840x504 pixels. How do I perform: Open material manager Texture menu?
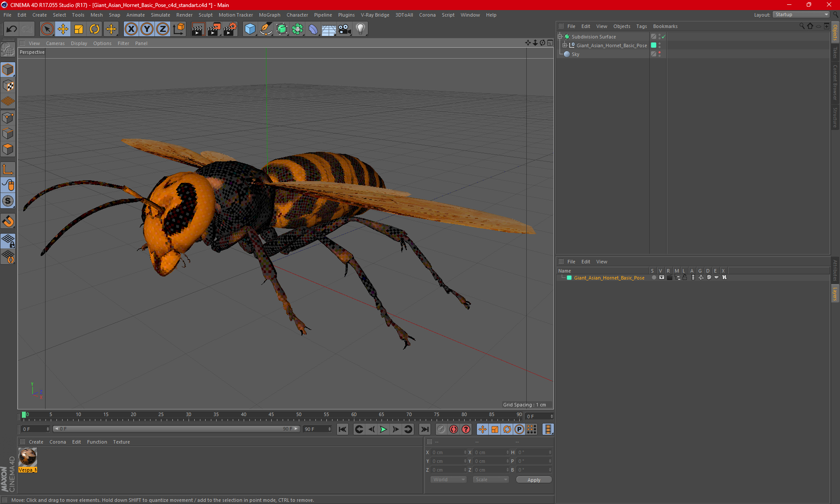[121, 442]
